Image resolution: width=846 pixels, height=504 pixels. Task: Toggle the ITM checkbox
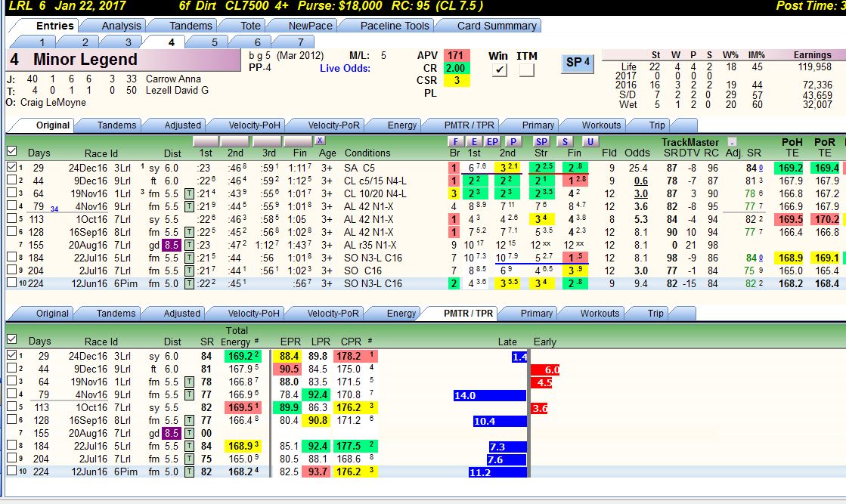point(527,70)
